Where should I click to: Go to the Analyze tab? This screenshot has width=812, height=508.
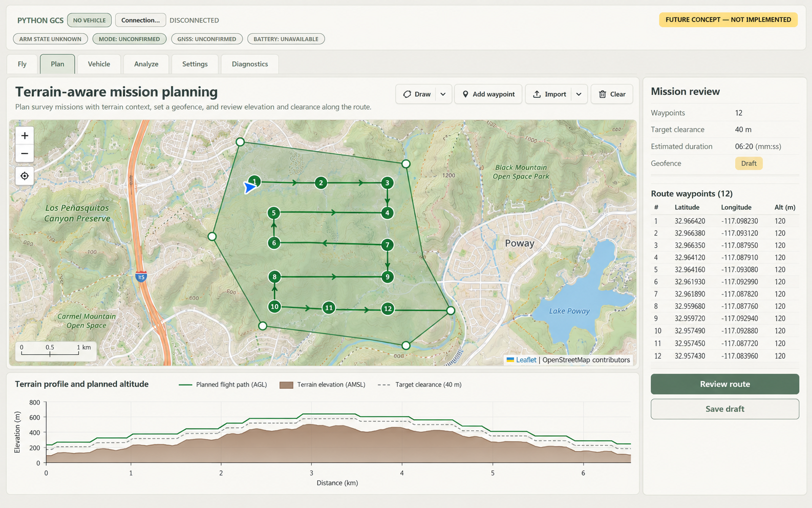pyautogui.click(x=146, y=64)
